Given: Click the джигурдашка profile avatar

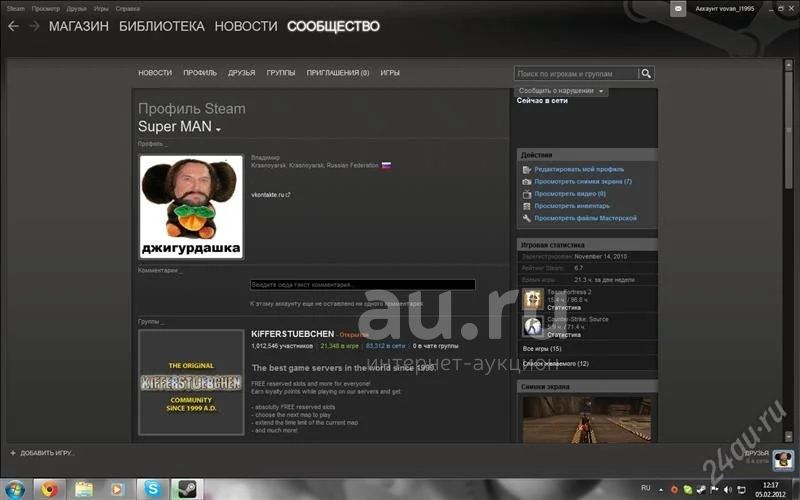Looking at the screenshot, I should (x=191, y=207).
